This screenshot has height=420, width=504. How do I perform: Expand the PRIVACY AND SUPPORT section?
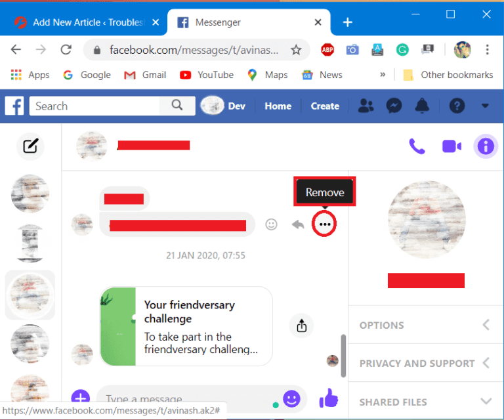425,363
